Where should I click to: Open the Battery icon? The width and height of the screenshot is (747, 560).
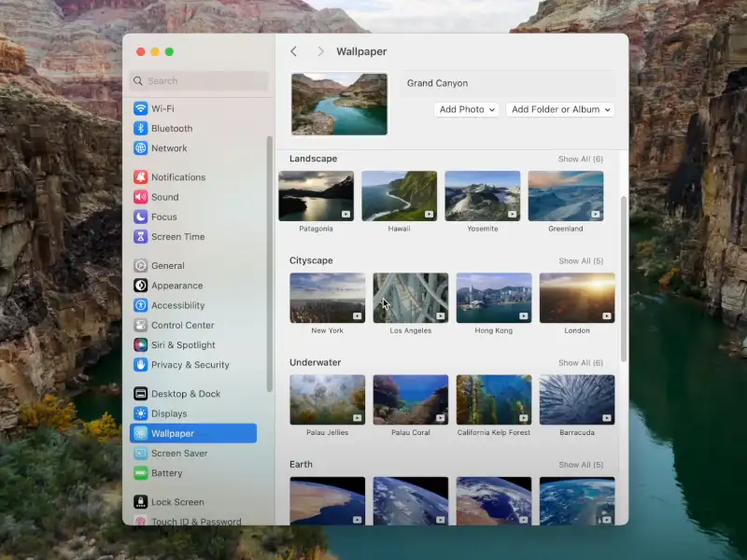click(x=140, y=473)
